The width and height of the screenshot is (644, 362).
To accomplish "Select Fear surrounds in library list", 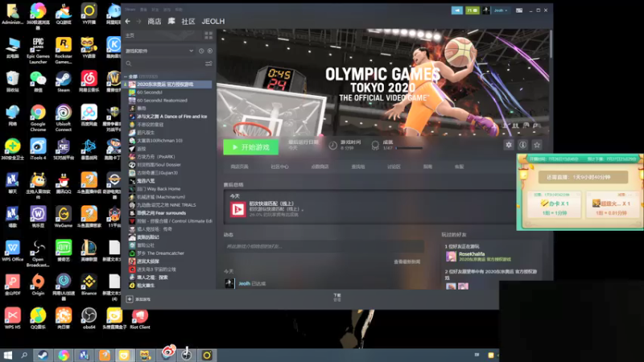I will [x=161, y=213].
